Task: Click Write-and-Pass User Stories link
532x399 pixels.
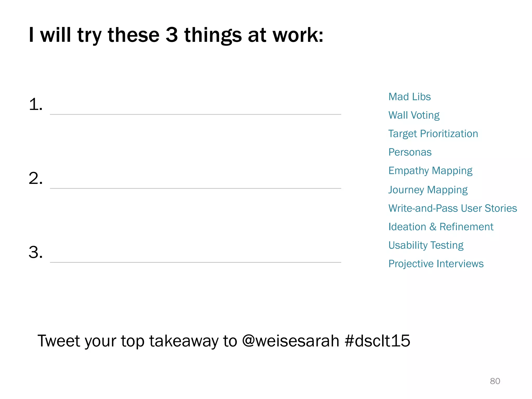Action: coord(453,208)
